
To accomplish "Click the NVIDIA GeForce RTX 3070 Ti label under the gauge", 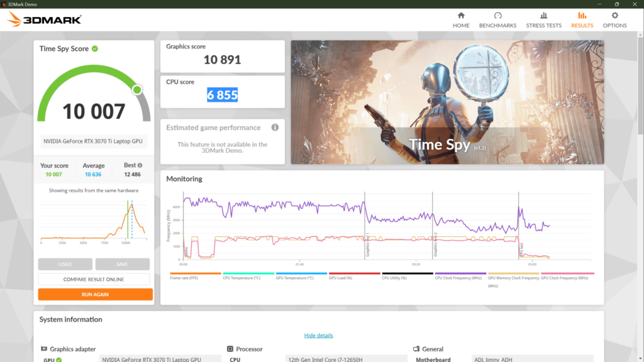I will coord(93,141).
